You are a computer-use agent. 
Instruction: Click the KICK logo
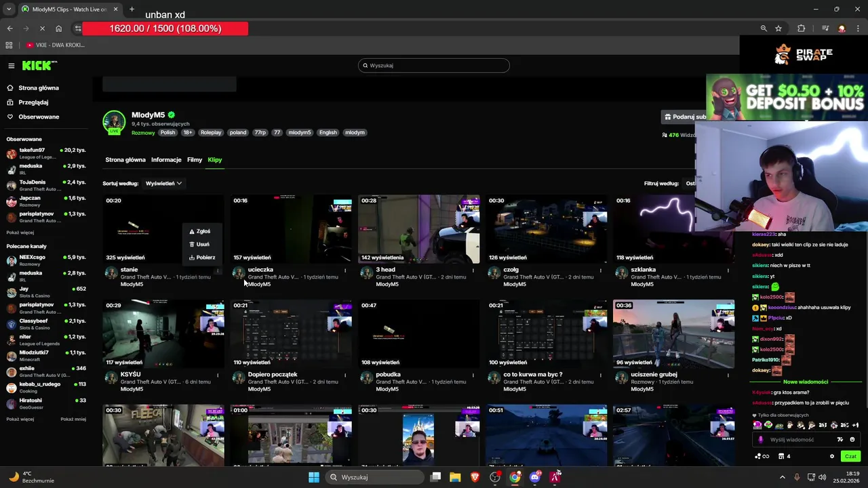pos(39,66)
